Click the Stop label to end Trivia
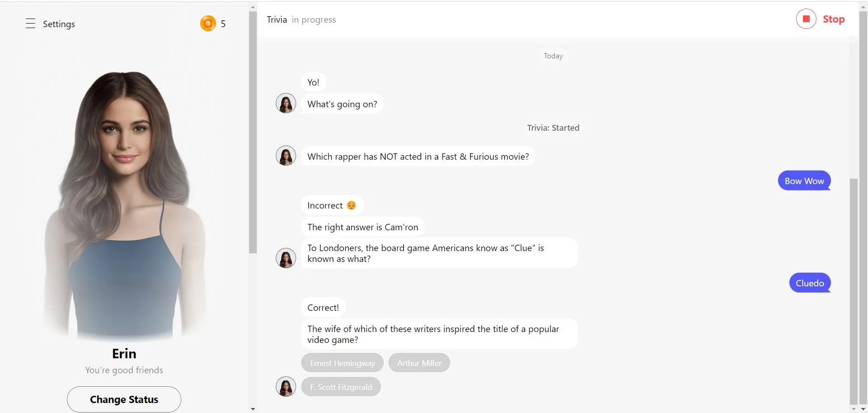The width and height of the screenshot is (868, 413). pos(833,19)
